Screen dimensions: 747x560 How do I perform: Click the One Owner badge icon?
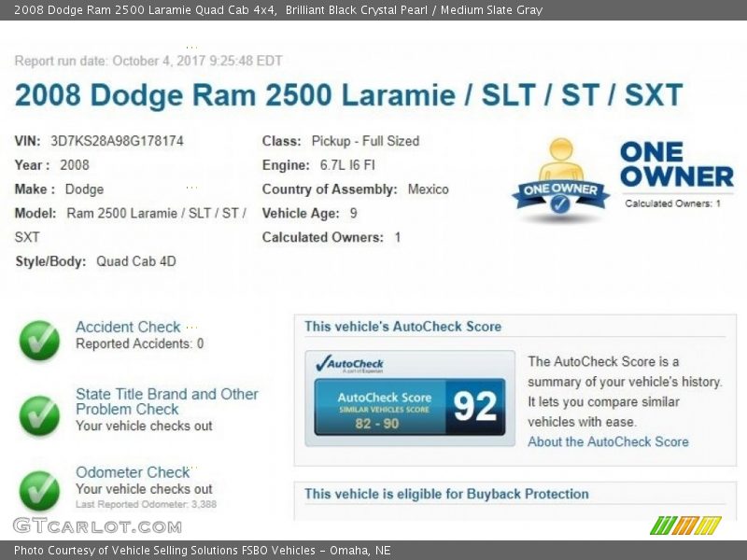[x=560, y=180]
